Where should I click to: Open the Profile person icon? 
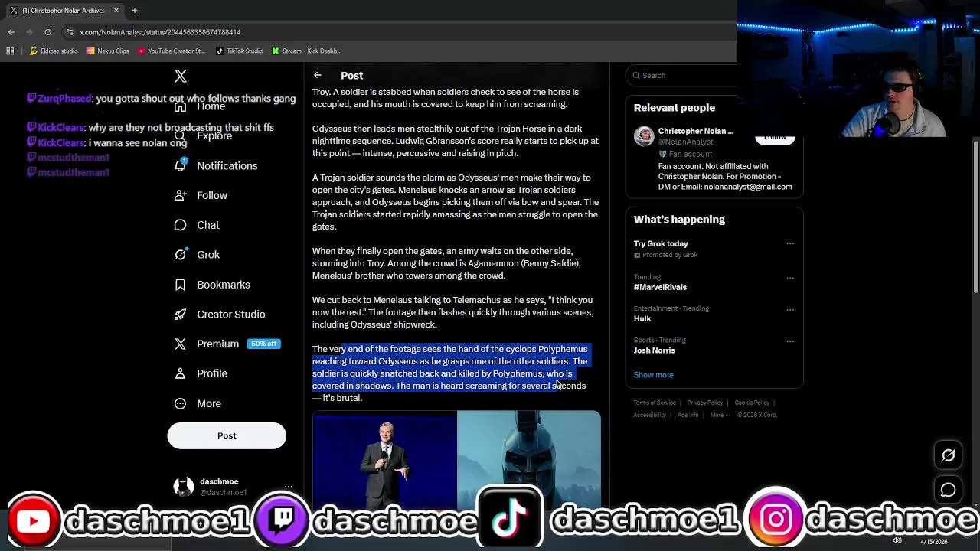click(181, 373)
